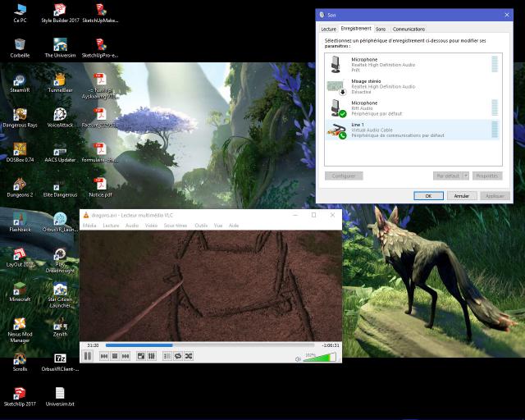Select the Star Citizen Launcher shortcut
Image resolution: width=525 pixels, height=420 pixels.
[60, 294]
